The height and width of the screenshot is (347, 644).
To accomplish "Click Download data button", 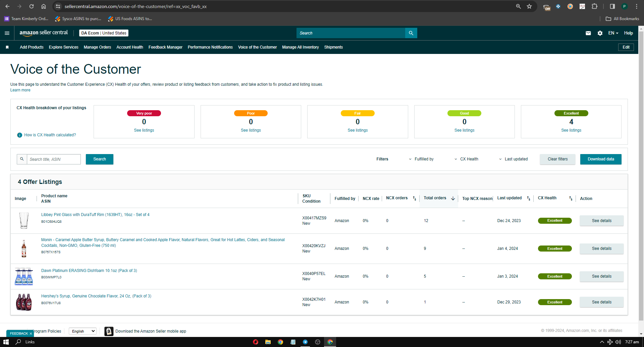I will click(601, 159).
